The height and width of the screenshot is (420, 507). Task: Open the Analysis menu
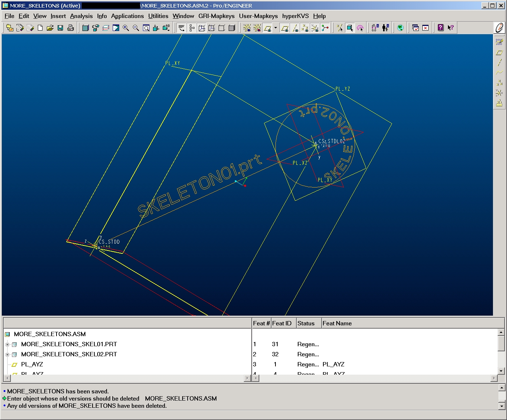[81, 16]
